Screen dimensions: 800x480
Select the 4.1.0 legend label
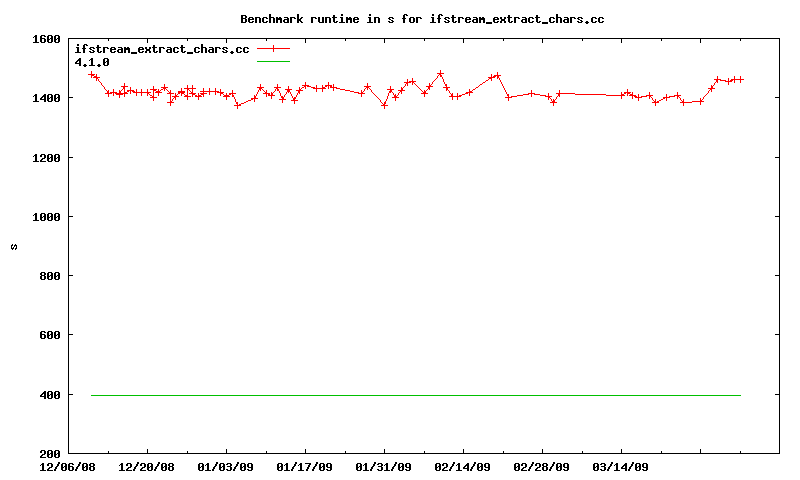coord(92,62)
